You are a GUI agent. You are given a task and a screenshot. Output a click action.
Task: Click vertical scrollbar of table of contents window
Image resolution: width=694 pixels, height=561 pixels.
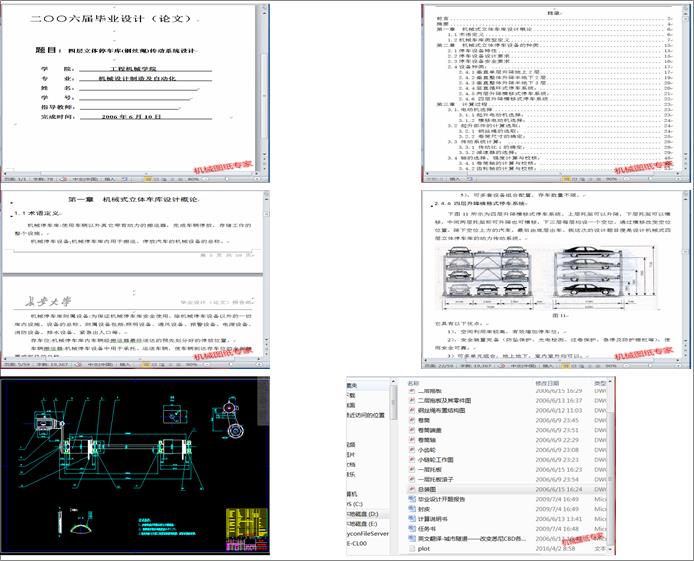[686, 88]
